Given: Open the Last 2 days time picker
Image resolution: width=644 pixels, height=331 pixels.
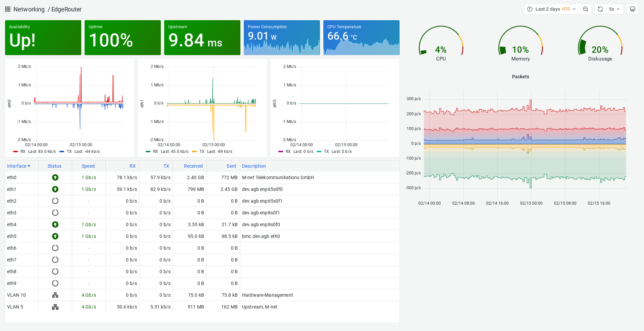Looking at the screenshot, I should coord(551,9).
